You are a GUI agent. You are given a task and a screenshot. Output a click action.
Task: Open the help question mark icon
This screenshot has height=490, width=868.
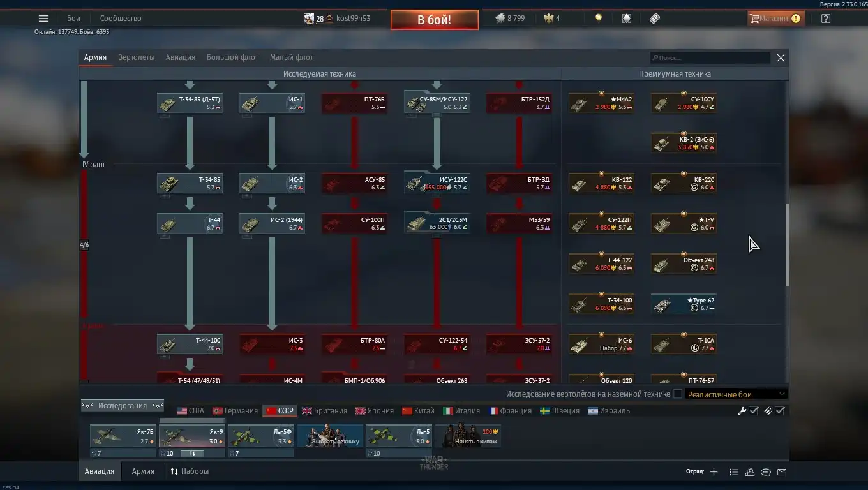click(826, 19)
